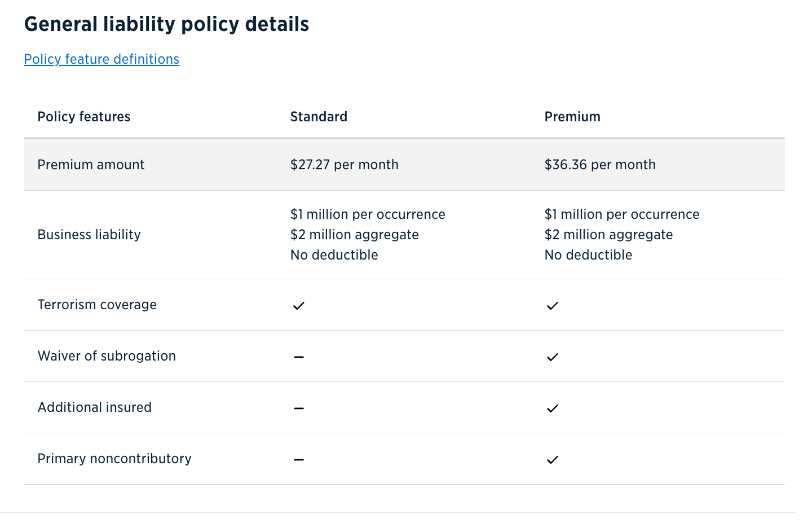Image resolution: width=812 pixels, height=527 pixels.
Task: Click the Primary noncontributory row label
Action: click(114, 459)
